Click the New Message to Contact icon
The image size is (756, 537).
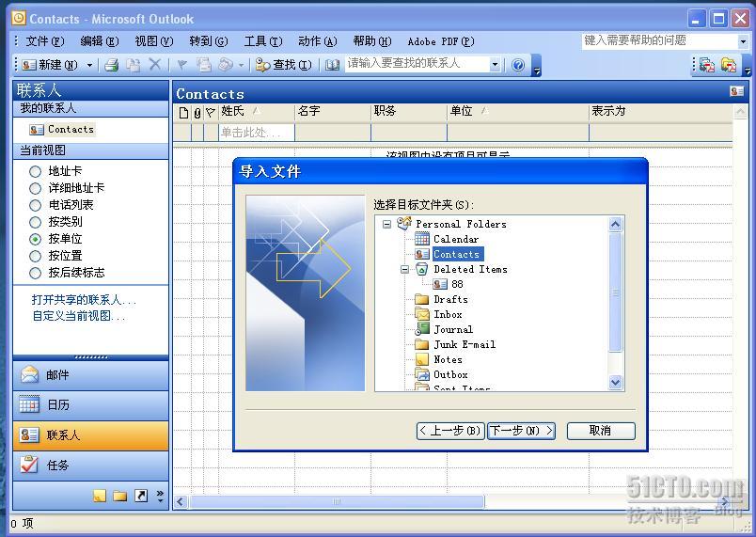tap(204, 65)
